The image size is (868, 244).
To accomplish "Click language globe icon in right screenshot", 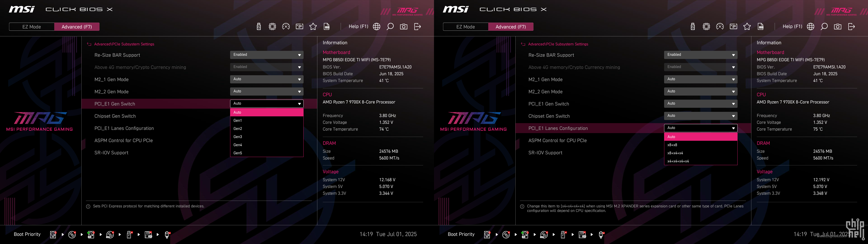I will click(x=811, y=27).
